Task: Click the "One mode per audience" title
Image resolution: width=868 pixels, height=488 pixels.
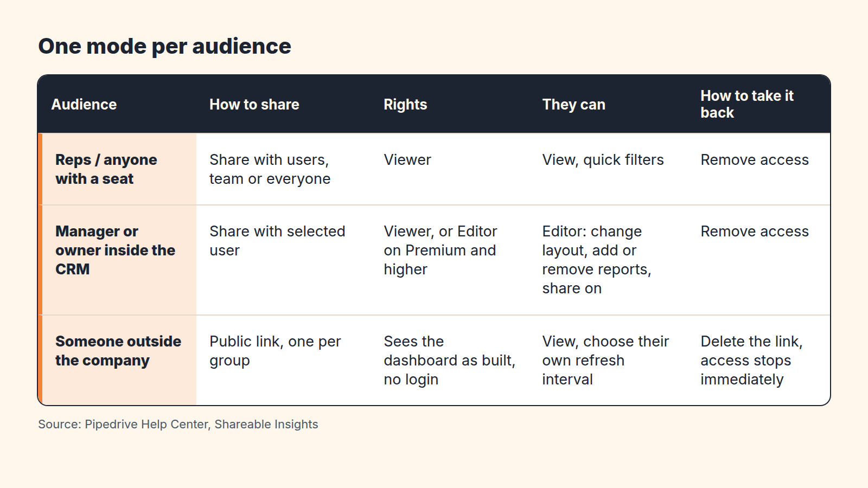Action: (x=164, y=46)
